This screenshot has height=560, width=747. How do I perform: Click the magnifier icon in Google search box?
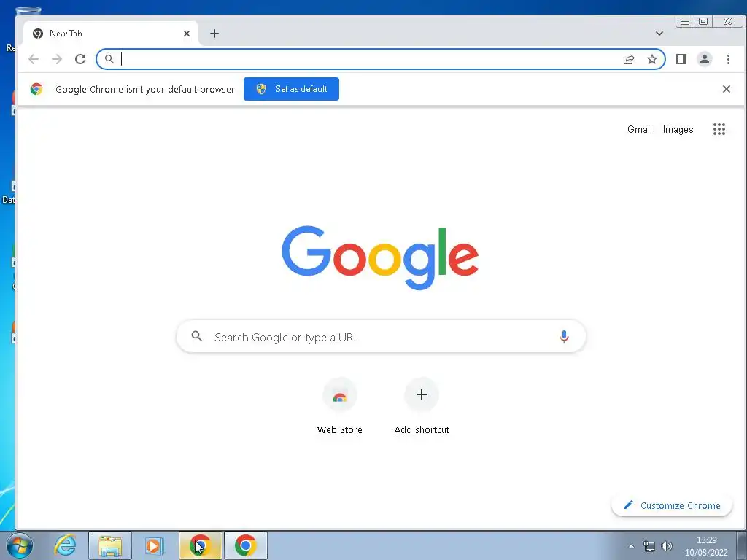(x=196, y=336)
